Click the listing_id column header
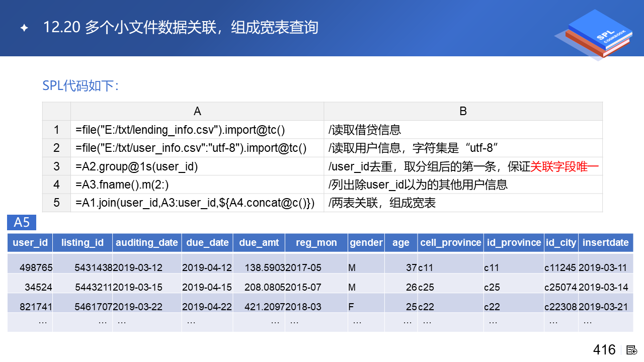 tap(83, 242)
